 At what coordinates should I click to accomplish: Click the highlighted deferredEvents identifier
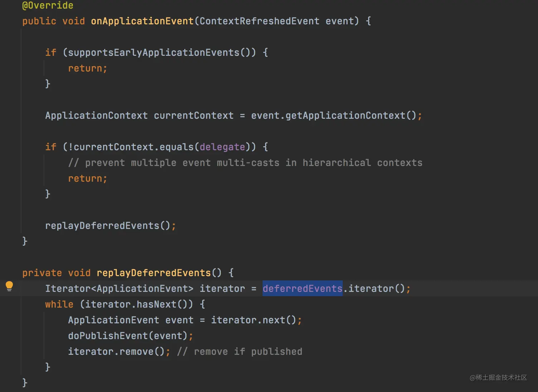click(x=303, y=289)
